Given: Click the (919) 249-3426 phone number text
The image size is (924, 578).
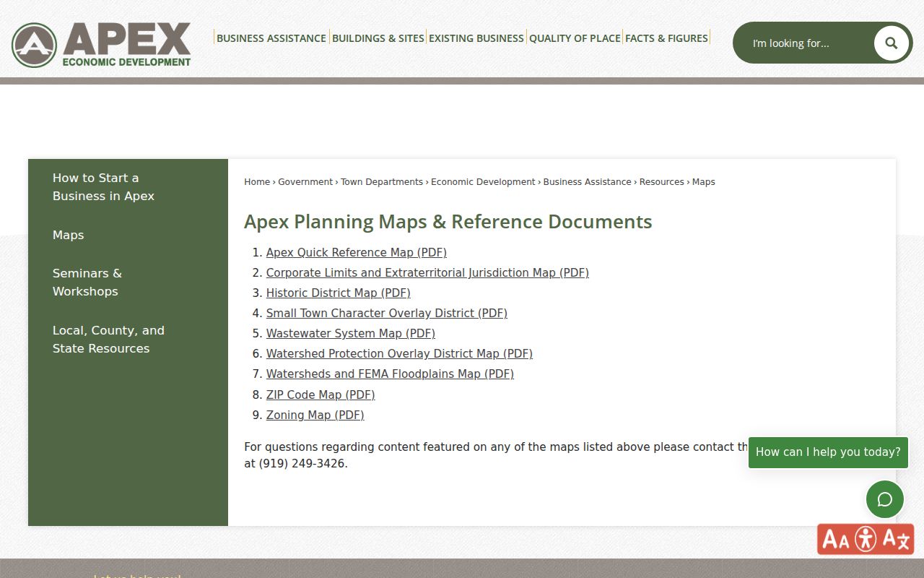Looking at the screenshot, I should tap(302, 464).
